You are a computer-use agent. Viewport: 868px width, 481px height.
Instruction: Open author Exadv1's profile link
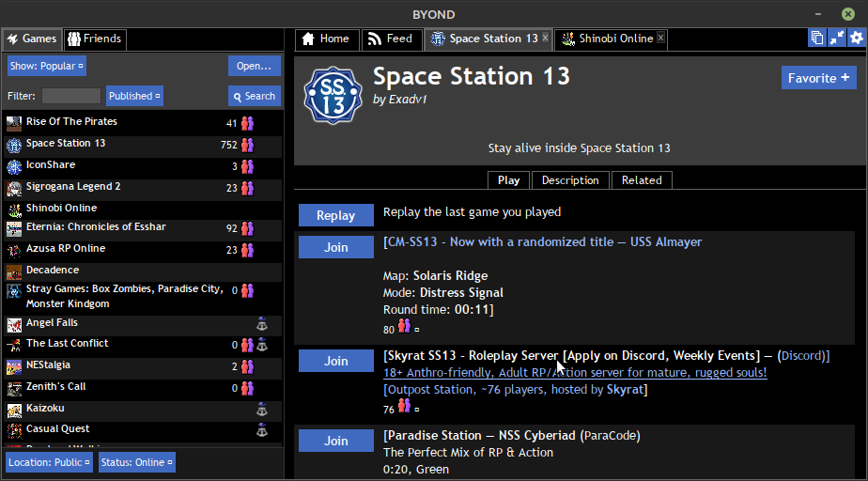pos(408,100)
